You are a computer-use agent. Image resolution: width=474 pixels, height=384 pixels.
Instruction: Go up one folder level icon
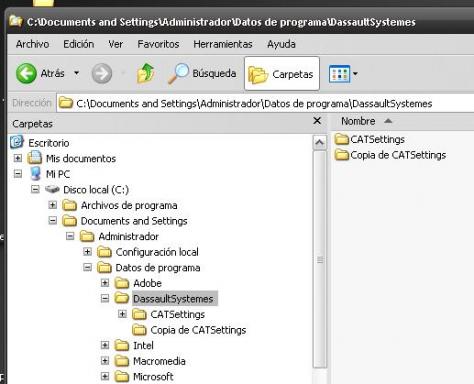click(146, 73)
